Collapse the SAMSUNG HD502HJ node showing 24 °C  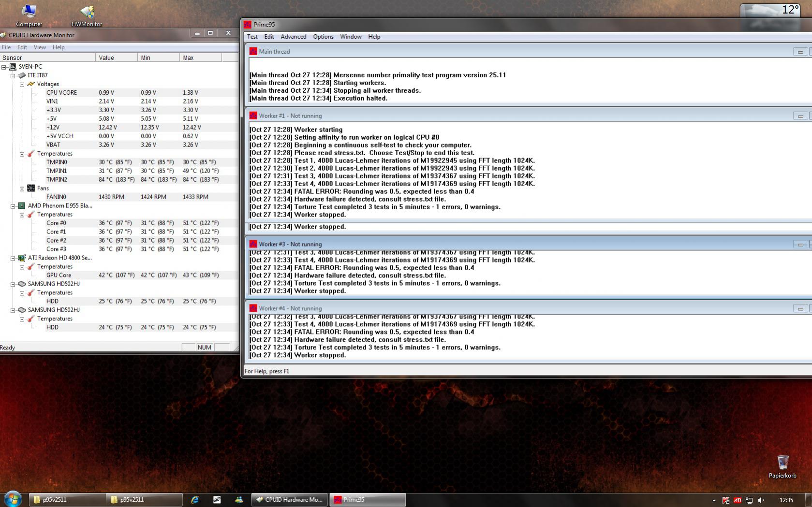pyautogui.click(x=13, y=310)
